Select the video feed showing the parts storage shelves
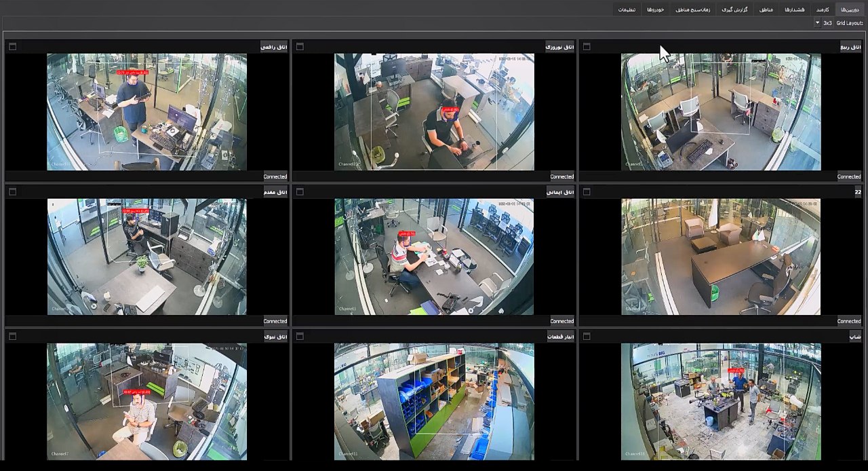Image resolution: width=868 pixels, height=471 pixels. tap(434, 401)
